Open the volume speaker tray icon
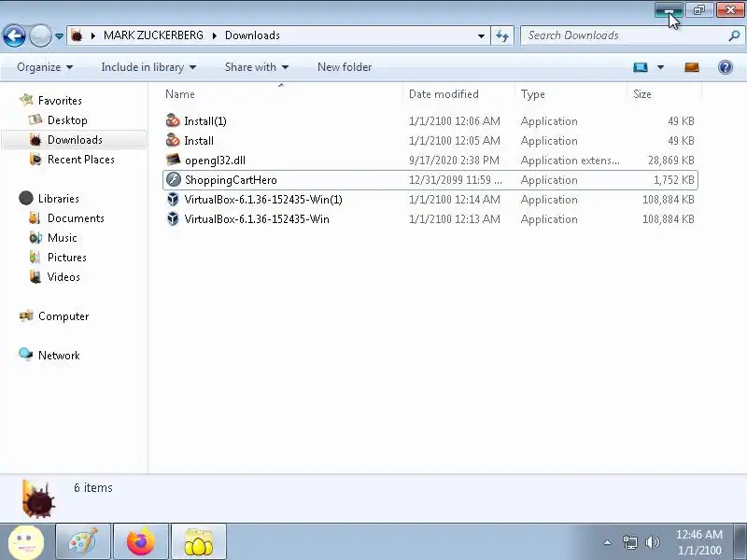Screen dimensions: 747x560 [x=652, y=542]
